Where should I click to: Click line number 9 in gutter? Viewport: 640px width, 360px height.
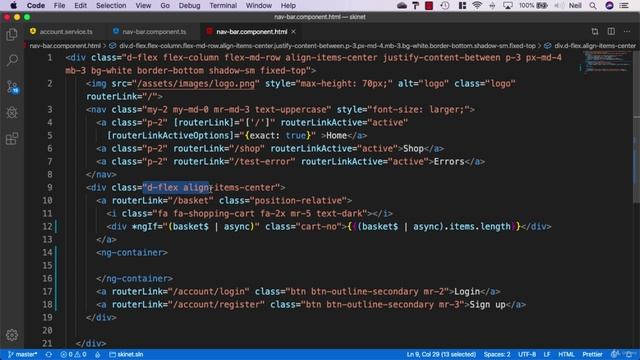50,187
